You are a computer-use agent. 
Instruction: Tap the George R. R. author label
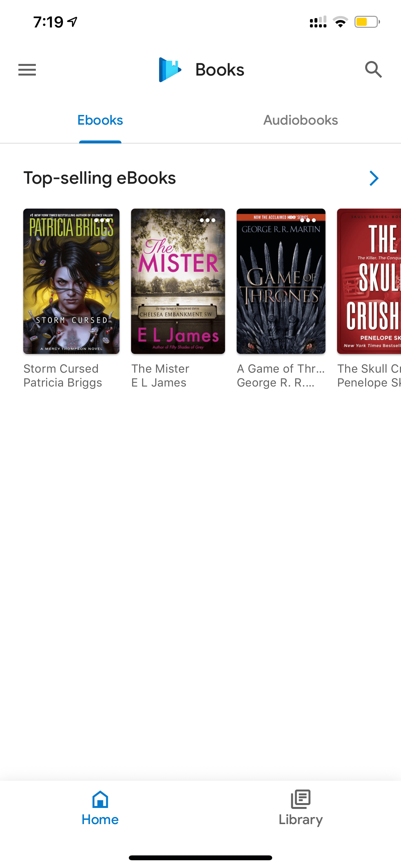[276, 383]
